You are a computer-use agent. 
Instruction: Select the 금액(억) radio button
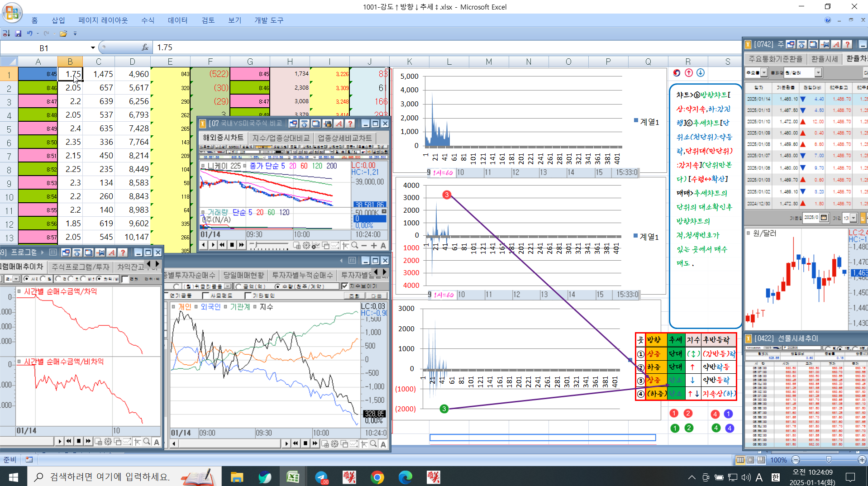click(238, 286)
